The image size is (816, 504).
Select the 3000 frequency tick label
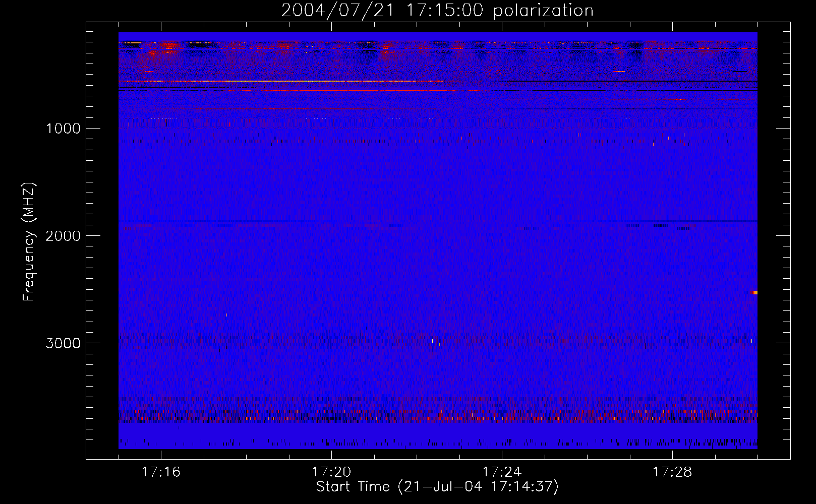click(63, 343)
